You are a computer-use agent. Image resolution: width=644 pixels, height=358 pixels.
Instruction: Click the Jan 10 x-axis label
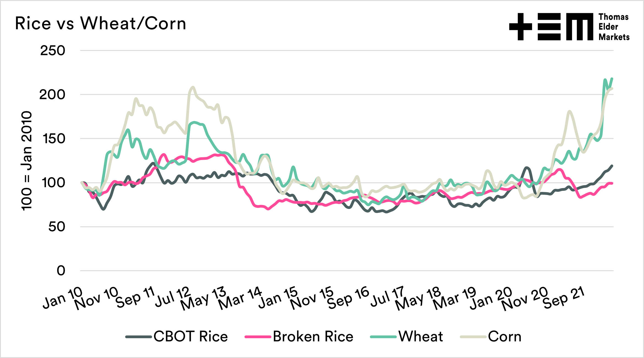(63, 298)
